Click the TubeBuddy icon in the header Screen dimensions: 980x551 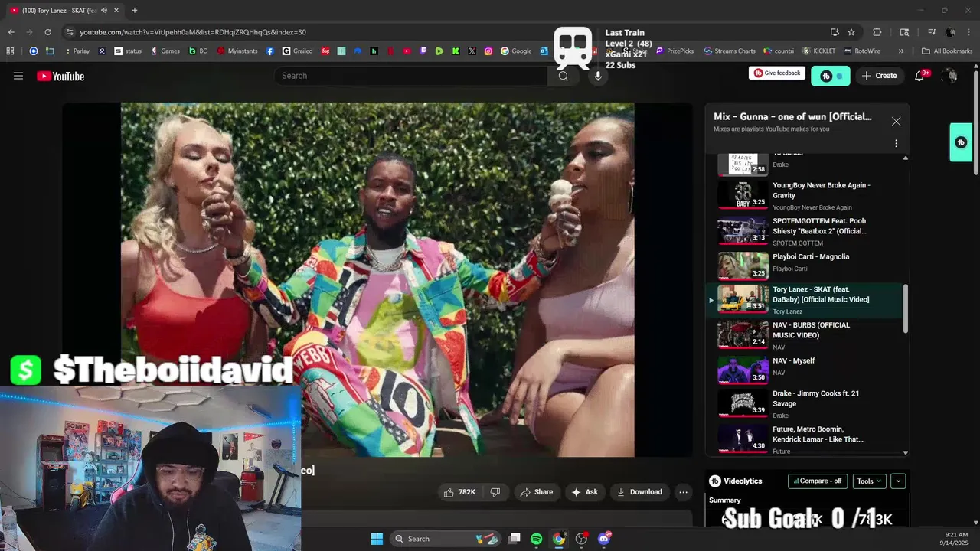[830, 76]
